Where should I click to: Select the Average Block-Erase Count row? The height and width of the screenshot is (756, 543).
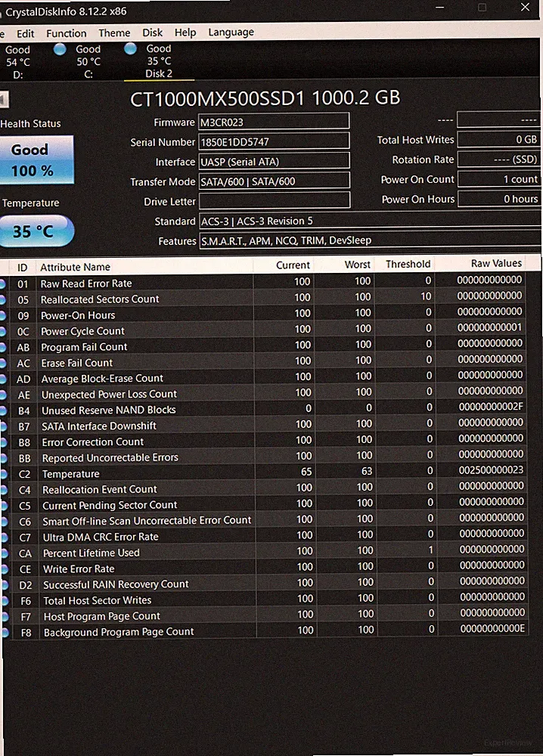click(x=263, y=377)
